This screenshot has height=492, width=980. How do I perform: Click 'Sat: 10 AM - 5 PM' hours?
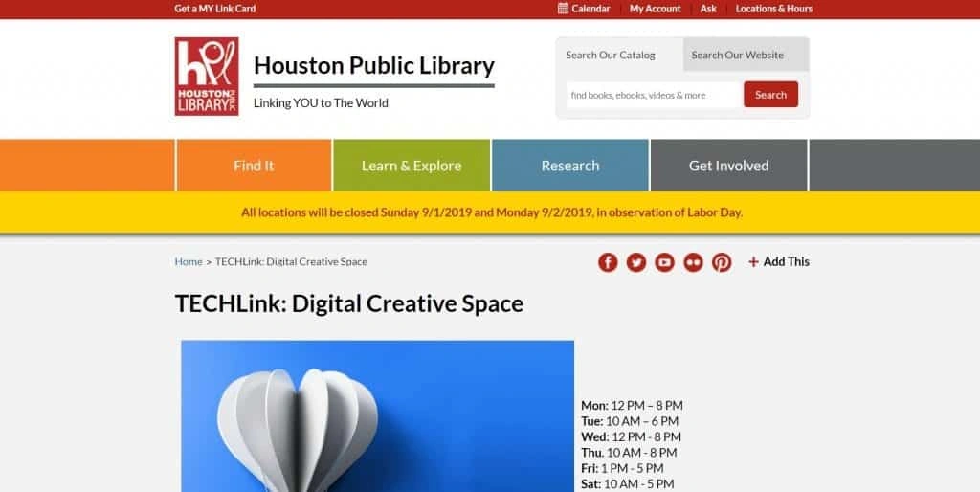tap(628, 484)
